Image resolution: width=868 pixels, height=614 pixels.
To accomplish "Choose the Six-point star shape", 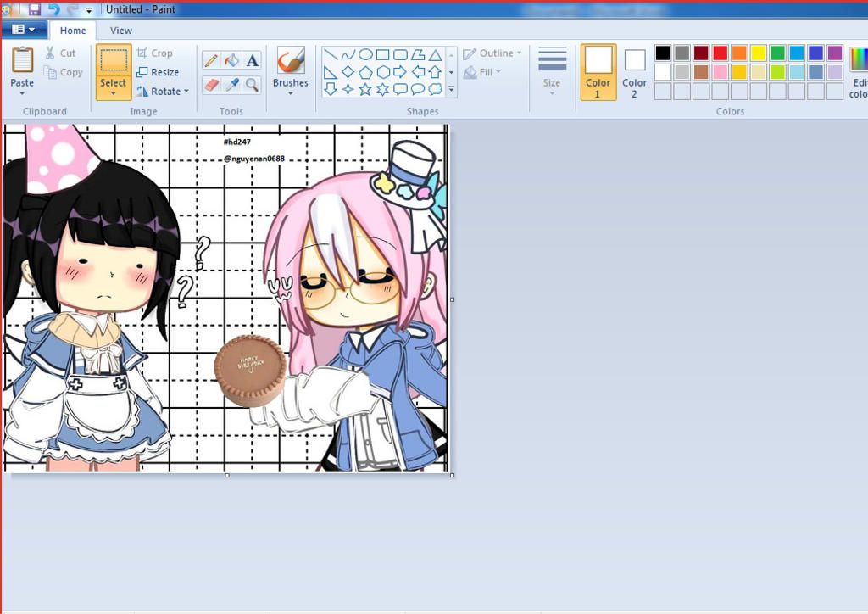I will pyautogui.click(x=383, y=89).
